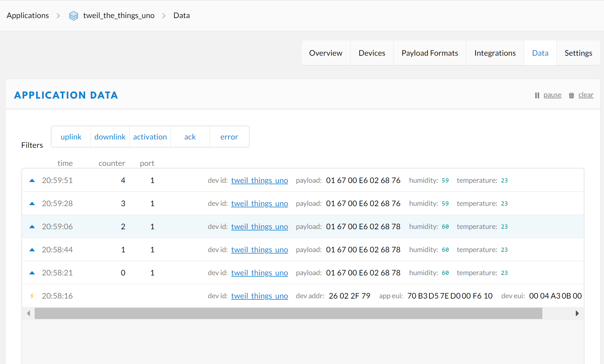Image resolution: width=604 pixels, height=364 pixels.
Task: Click payload value in 20:59:28 row
Action: (x=363, y=203)
